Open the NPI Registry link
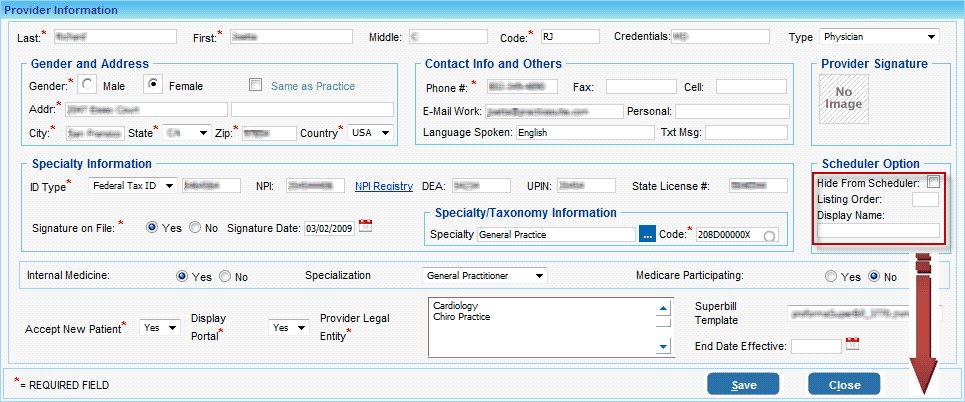Viewport: 965px width, 402px height. pyautogui.click(x=383, y=186)
